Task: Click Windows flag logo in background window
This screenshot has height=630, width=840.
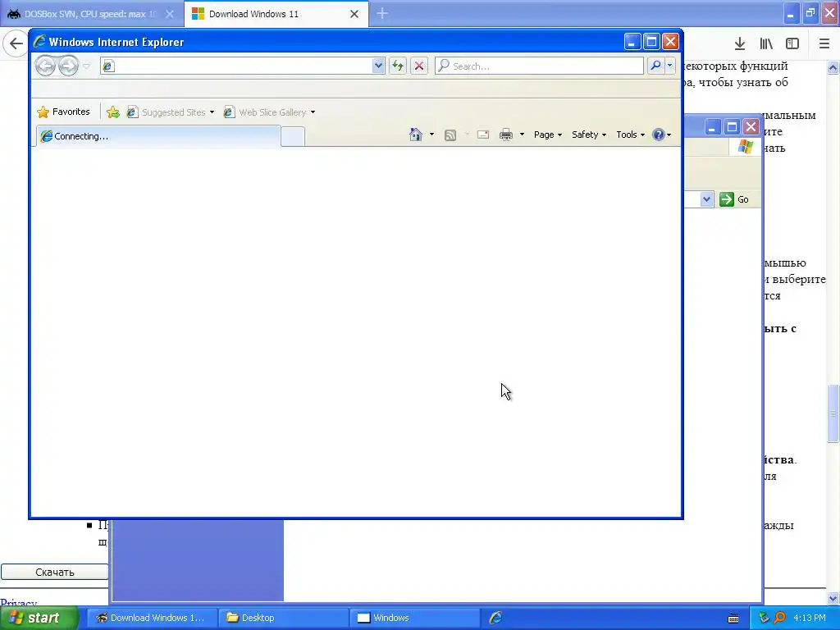Action: click(x=745, y=146)
